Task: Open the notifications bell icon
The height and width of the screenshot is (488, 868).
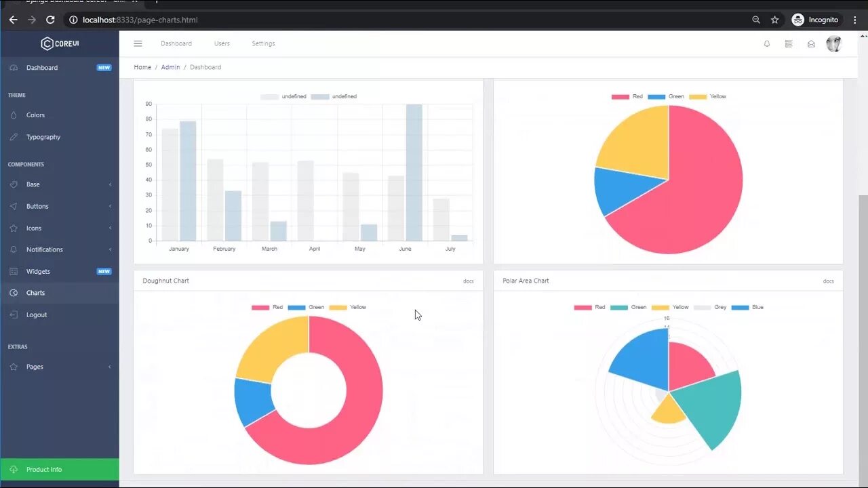Action: [x=767, y=43]
